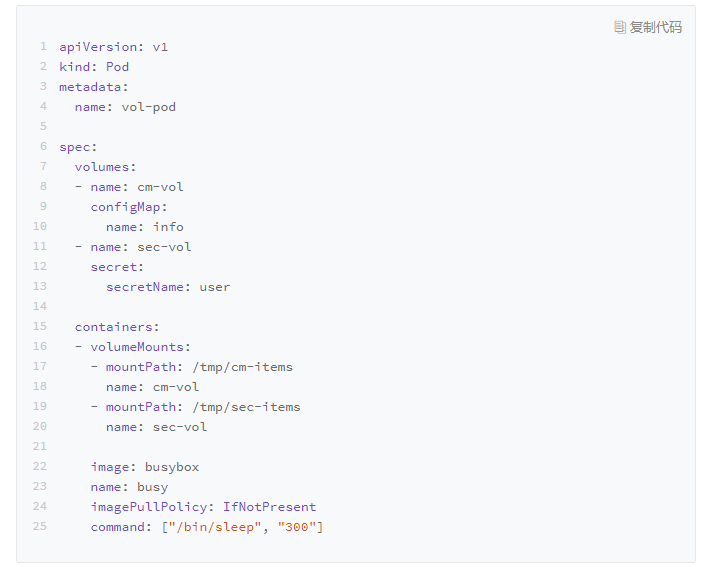
Task: Click the /tmp/cm-items mount path
Action: (242, 367)
